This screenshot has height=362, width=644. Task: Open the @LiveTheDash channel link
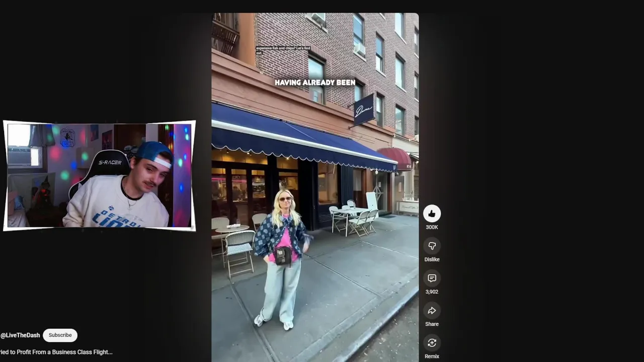(x=20, y=335)
